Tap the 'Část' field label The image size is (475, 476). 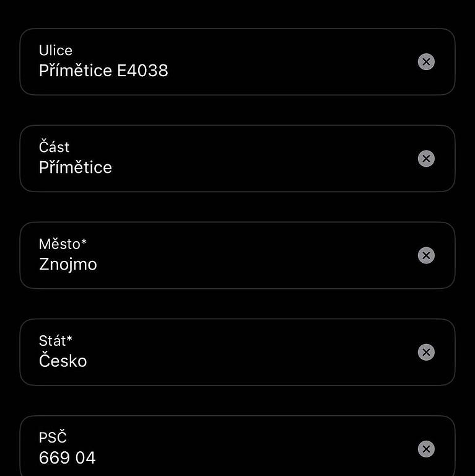click(x=54, y=147)
